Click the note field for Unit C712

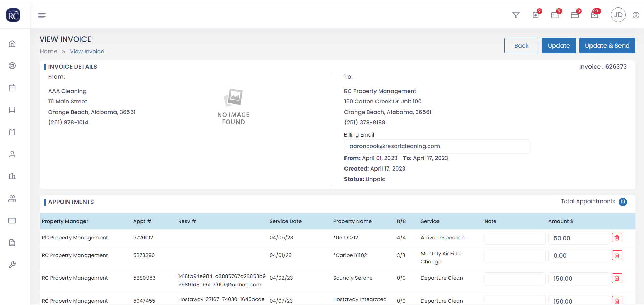tap(515, 238)
